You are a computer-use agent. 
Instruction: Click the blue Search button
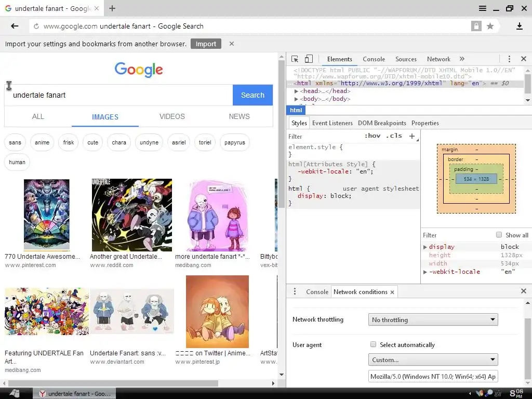click(x=252, y=95)
